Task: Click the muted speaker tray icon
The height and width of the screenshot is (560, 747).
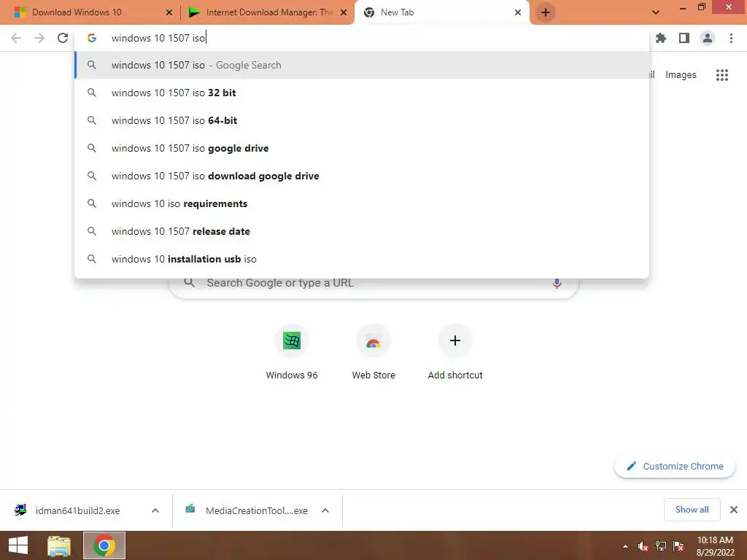Action: tap(643, 546)
